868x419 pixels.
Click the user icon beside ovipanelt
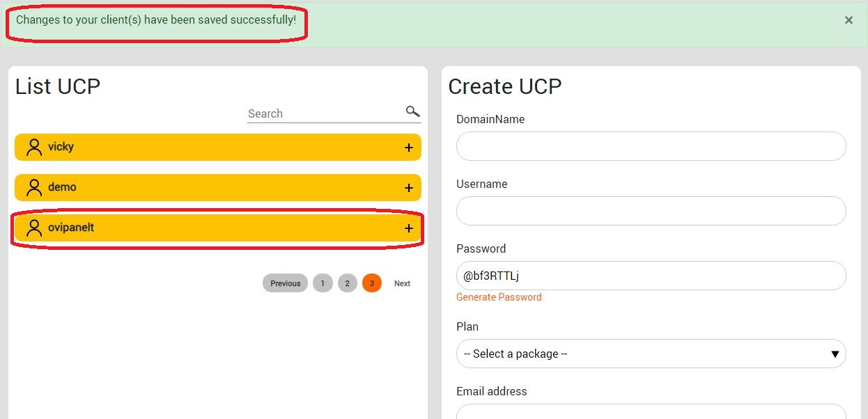(34, 228)
